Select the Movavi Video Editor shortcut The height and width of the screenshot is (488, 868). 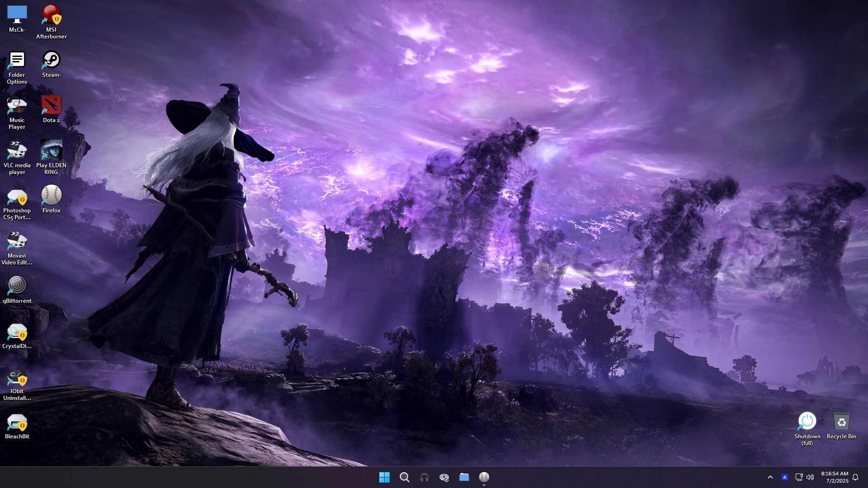(17, 248)
